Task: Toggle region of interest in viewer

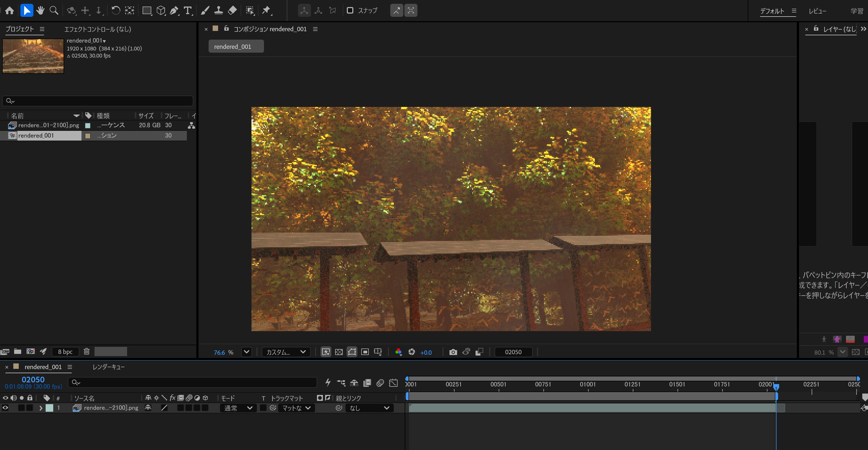Action: coord(365,352)
